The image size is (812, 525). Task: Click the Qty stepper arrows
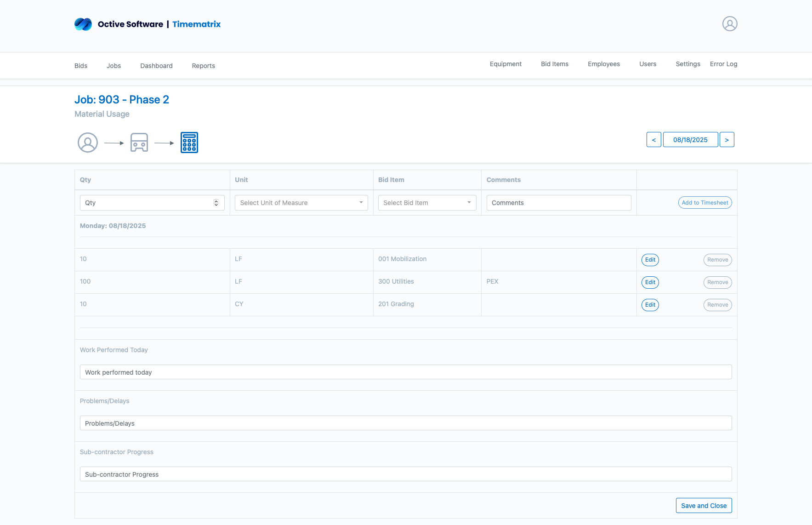(216, 203)
